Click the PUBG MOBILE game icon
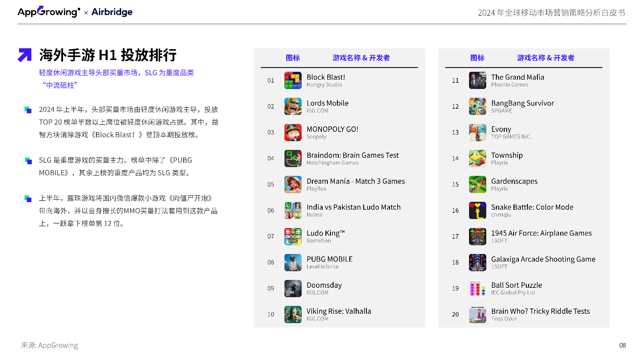644x362 pixels. [293, 262]
